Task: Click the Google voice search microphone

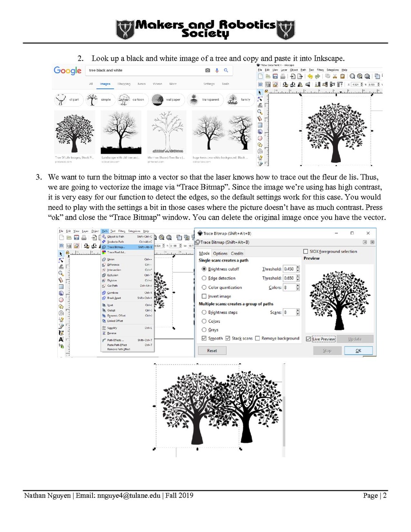Action: pyautogui.click(x=217, y=71)
